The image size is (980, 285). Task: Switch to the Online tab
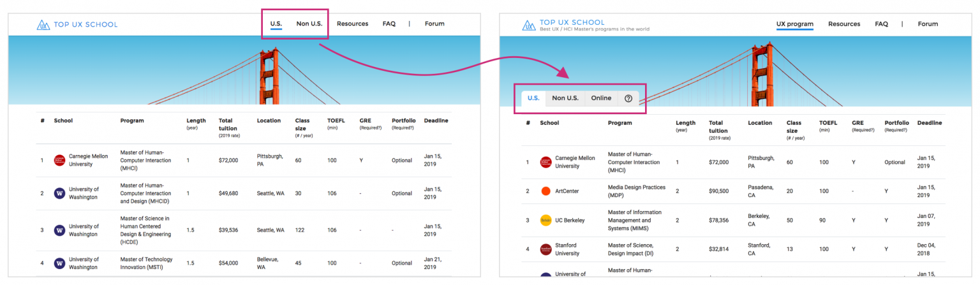[x=601, y=98]
